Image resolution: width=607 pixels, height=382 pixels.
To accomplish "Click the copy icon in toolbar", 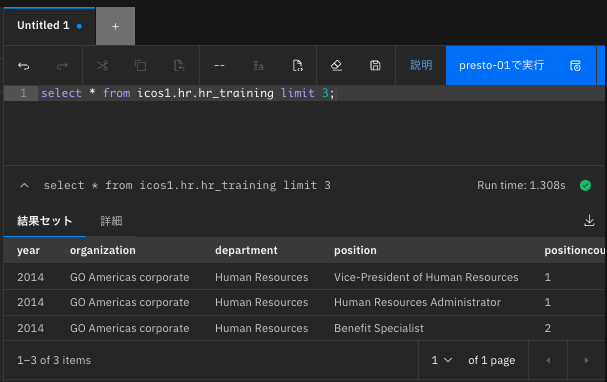I will [140, 65].
